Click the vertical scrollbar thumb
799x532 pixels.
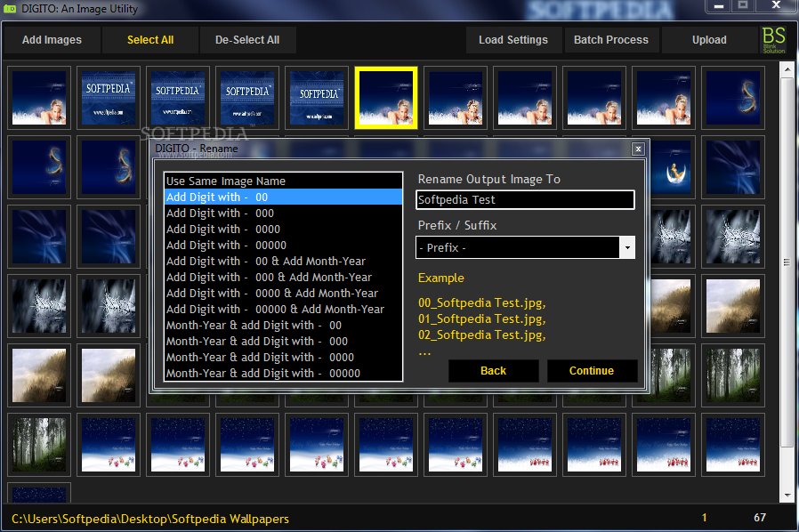click(x=787, y=263)
